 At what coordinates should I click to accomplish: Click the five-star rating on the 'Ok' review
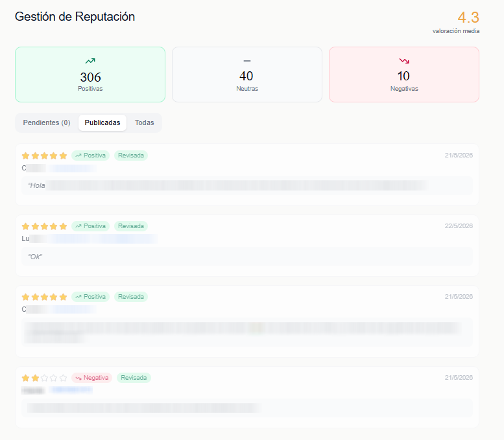44,226
